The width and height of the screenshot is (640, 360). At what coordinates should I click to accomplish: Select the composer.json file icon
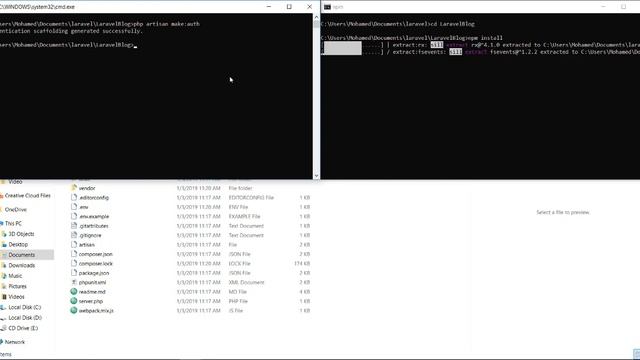coord(74,253)
